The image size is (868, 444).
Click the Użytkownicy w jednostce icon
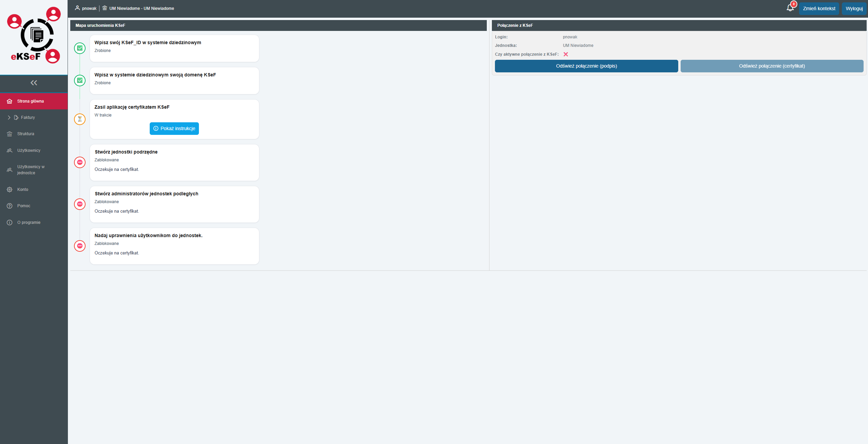10,170
